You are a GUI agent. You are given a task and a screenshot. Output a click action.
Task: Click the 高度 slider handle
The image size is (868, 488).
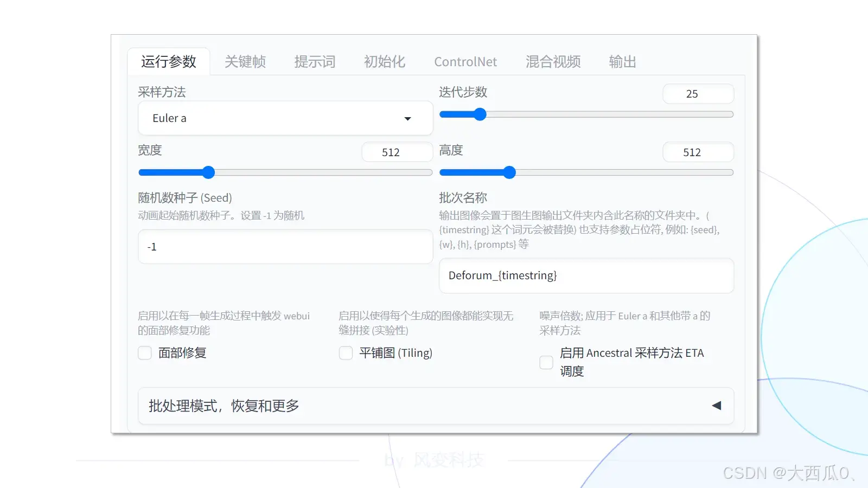(x=509, y=172)
